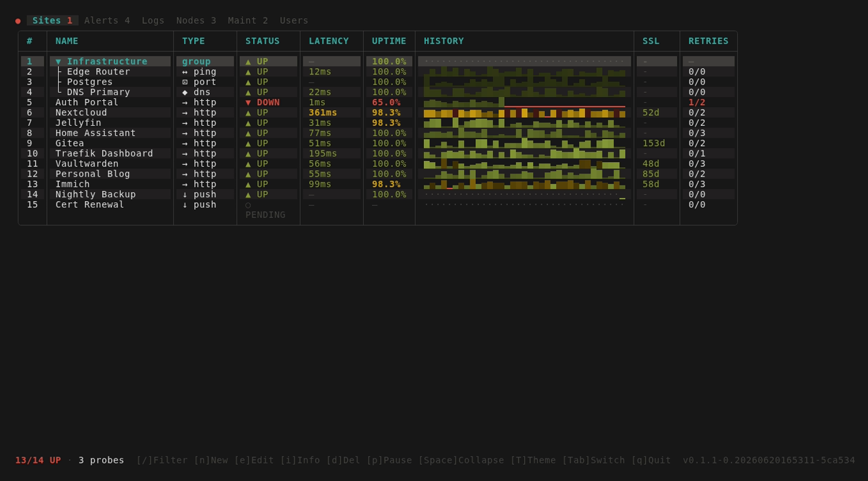Click the version string v0.1.1
The height and width of the screenshot is (481, 868).
(x=769, y=460)
